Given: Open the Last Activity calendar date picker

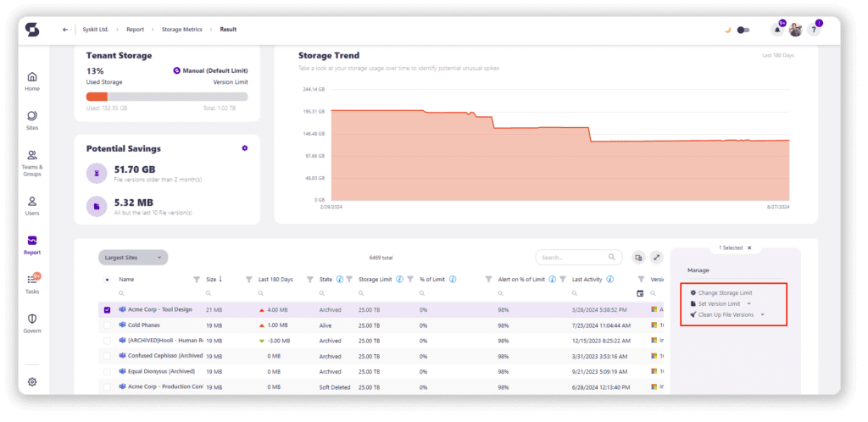Looking at the screenshot, I should (641, 293).
